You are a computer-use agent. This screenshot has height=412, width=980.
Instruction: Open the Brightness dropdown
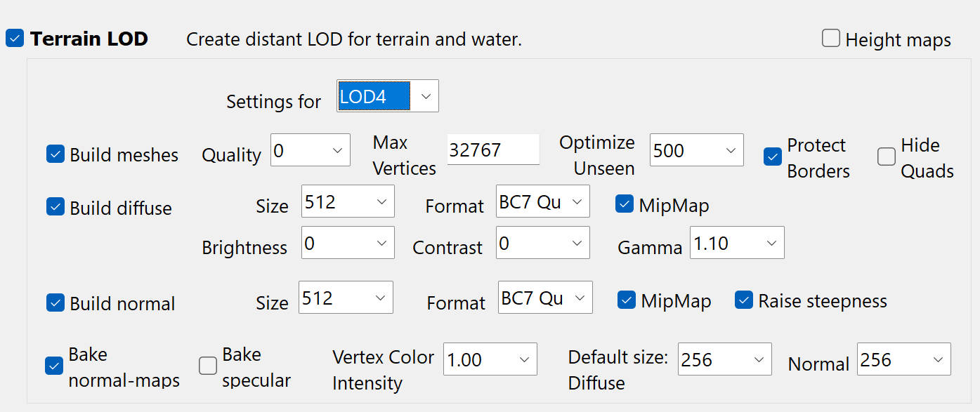point(348,243)
